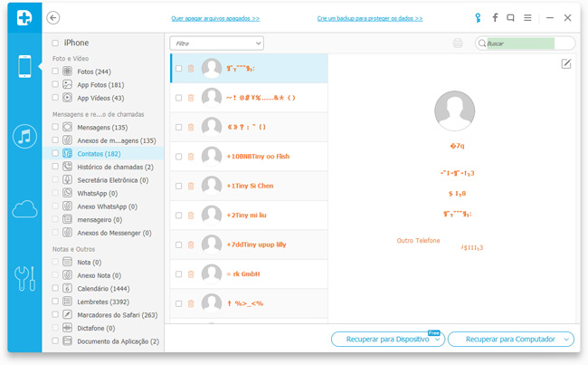Screen dimensions: 588x365
Task: Expand Recuperar para Dispositivo dropdown arrow
Action: tap(437, 340)
